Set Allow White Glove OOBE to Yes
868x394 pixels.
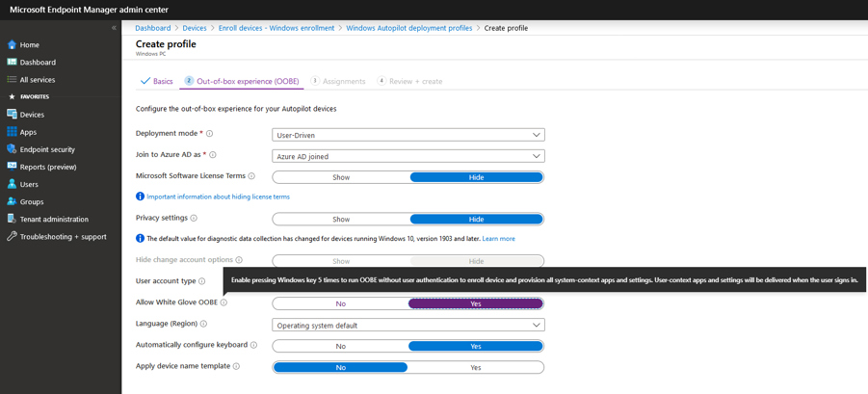(x=476, y=303)
